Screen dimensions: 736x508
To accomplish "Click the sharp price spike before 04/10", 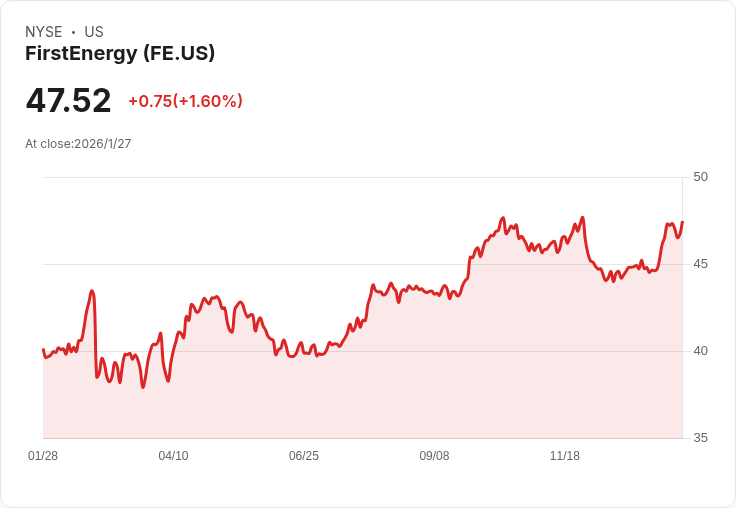I will (92, 291).
